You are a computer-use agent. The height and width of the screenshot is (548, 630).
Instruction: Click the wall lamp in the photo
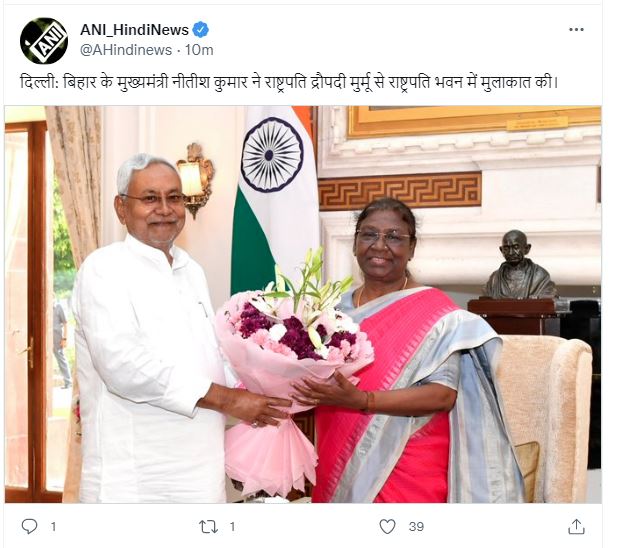coord(196,179)
